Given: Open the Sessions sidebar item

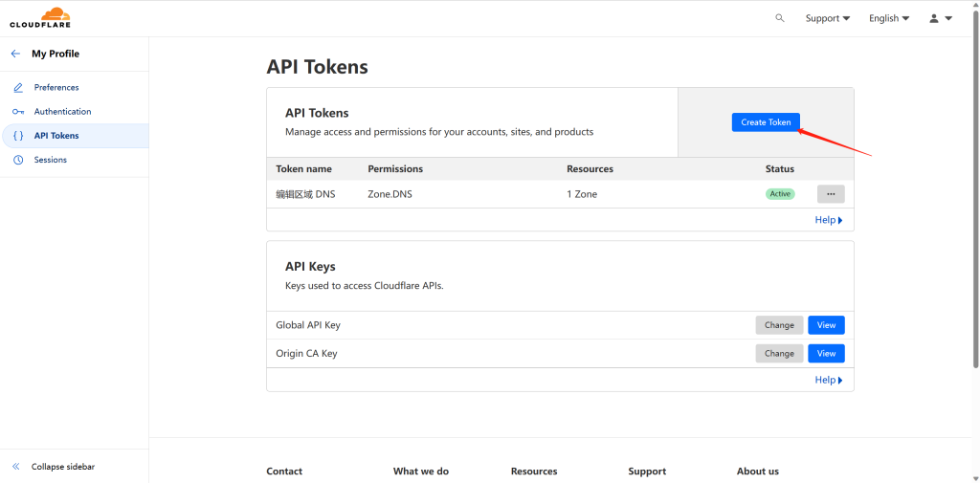Looking at the screenshot, I should click(x=75, y=160).
